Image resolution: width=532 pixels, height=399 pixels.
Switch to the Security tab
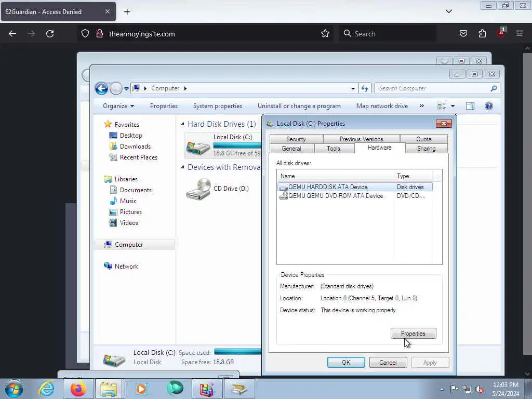(x=296, y=139)
